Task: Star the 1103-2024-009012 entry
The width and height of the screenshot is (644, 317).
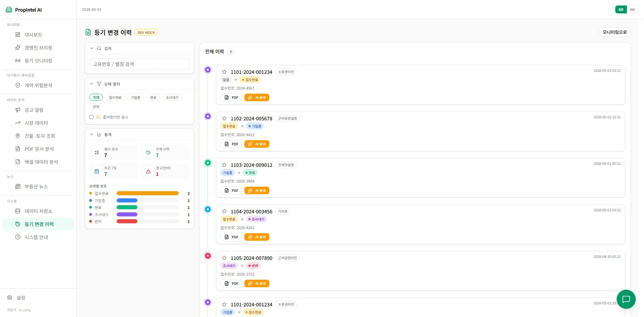Action: coord(224,165)
